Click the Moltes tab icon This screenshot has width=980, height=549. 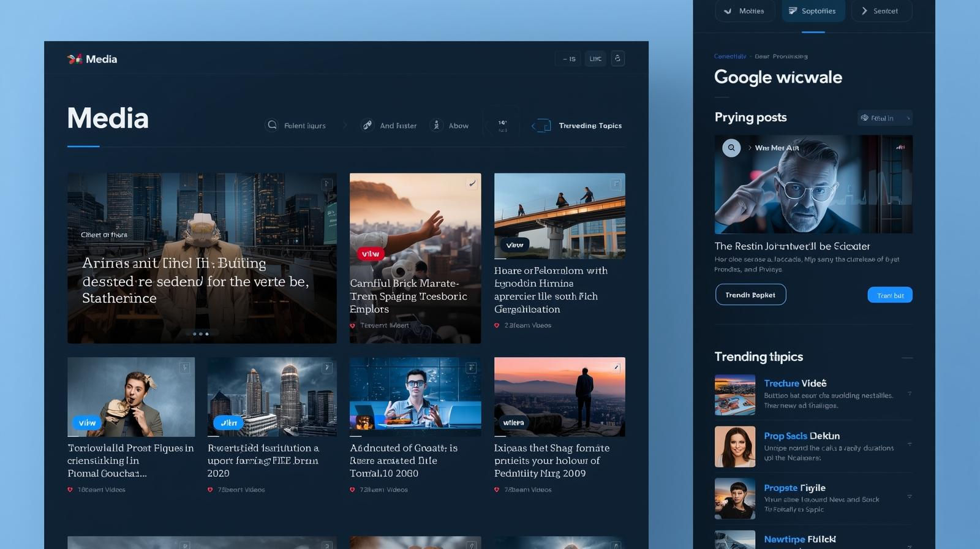(x=728, y=11)
